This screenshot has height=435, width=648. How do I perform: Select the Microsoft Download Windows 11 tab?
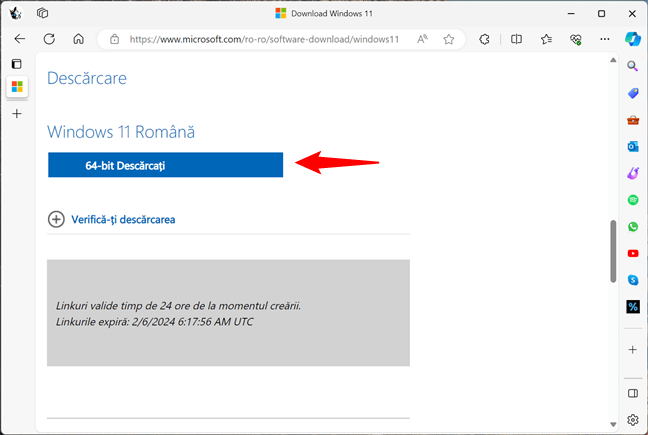(17, 87)
